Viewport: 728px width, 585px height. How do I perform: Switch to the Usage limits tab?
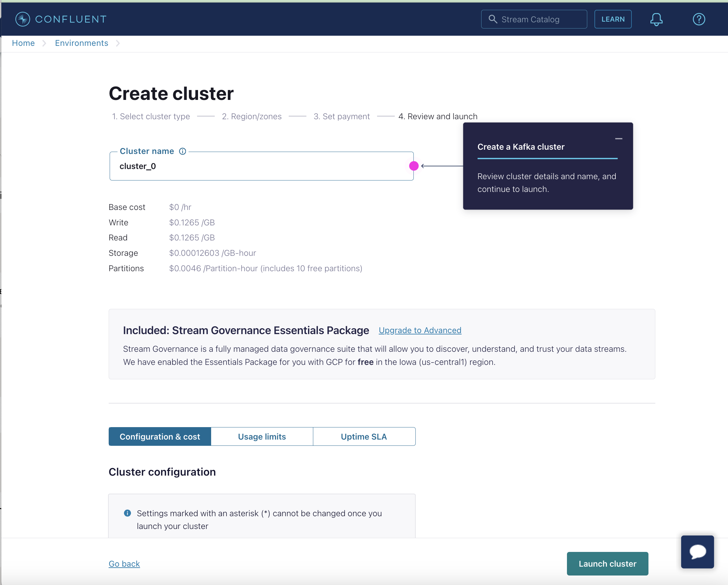coord(262,436)
